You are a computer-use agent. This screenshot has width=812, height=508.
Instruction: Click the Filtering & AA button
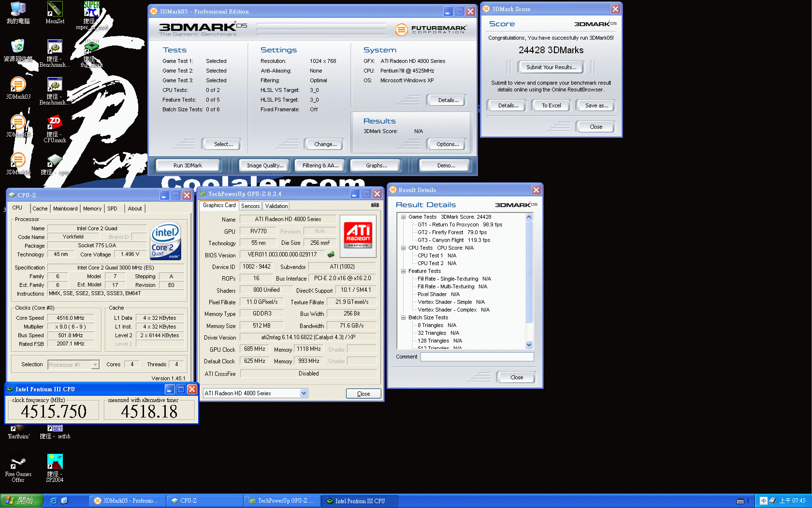click(x=320, y=165)
